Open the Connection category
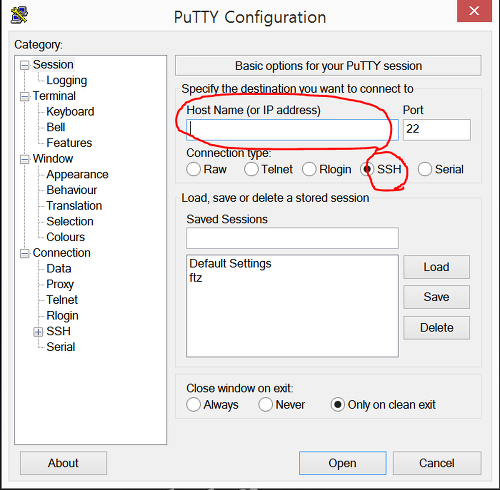This screenshot has width=500, height=490. coord(61,253)
